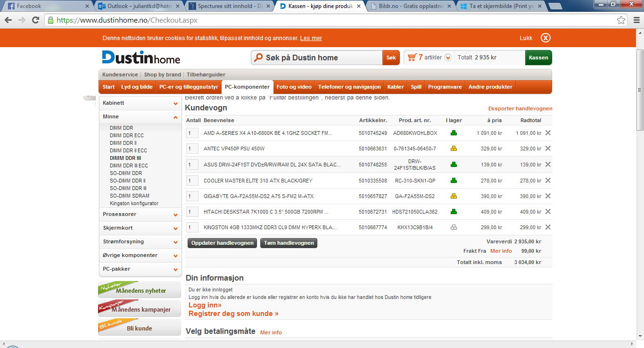Click stock status icon for Antec VP450P
Image resolution: width=644 pixels, height=348 pixels.
pos(454,149)
